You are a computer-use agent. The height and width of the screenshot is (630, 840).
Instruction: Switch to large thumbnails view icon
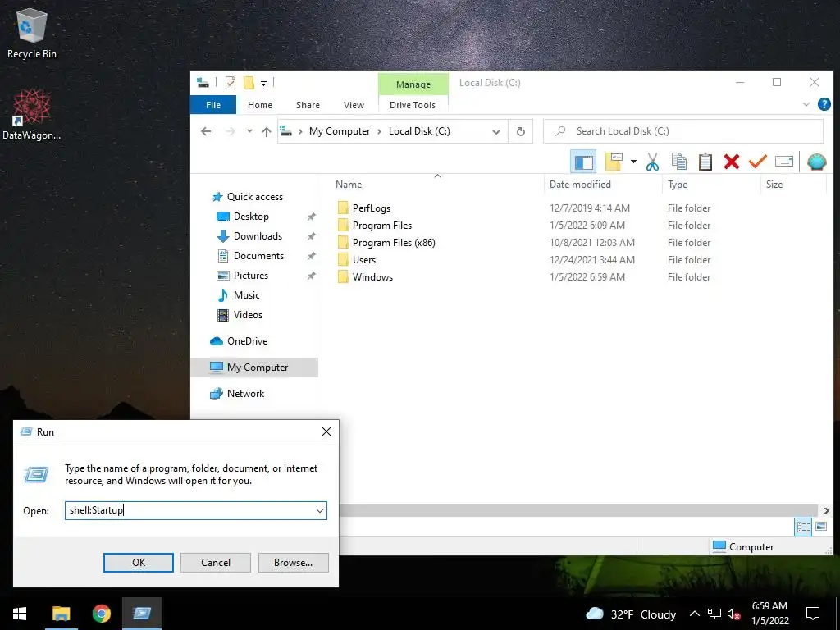(820, 527)
